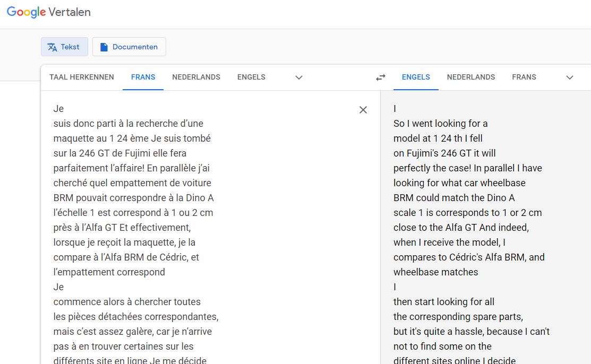Open the Documenten translation mode
The image size is (591, 364).
tap(129, 47)
